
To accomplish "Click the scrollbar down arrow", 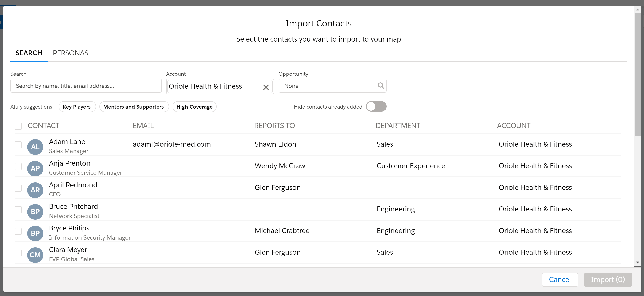I will click(x=638, y=262).
